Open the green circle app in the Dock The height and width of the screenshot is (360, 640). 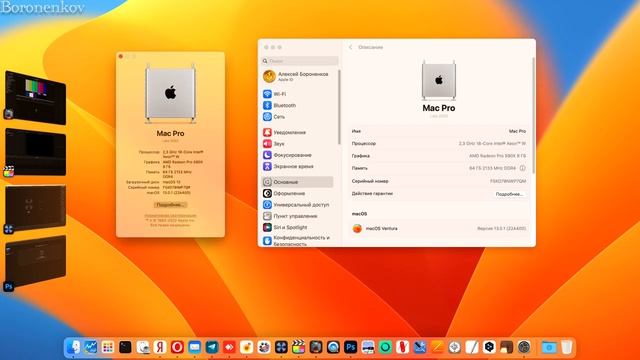click(x=385, y=347)
